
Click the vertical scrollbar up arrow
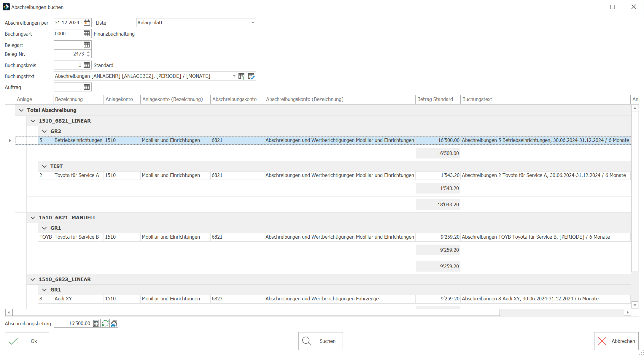635,108
